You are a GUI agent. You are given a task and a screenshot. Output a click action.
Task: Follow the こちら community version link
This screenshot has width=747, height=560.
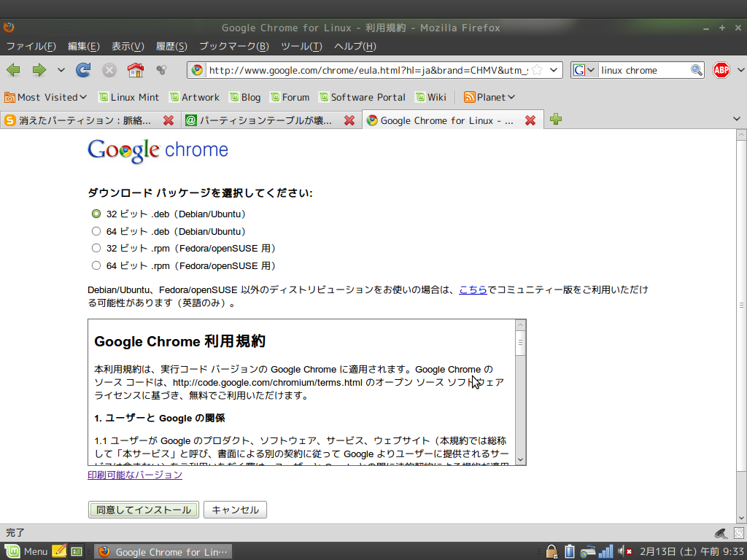[473, 289]
